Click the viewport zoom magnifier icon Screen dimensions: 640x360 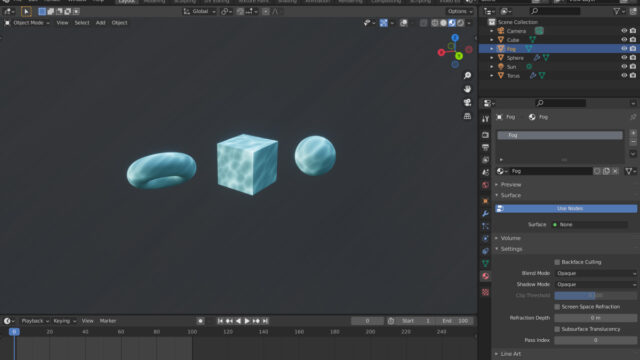[467, 76]
